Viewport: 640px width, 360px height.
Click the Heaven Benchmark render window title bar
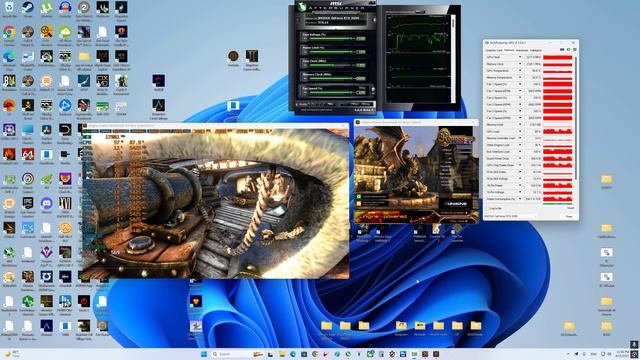point(215,126)
